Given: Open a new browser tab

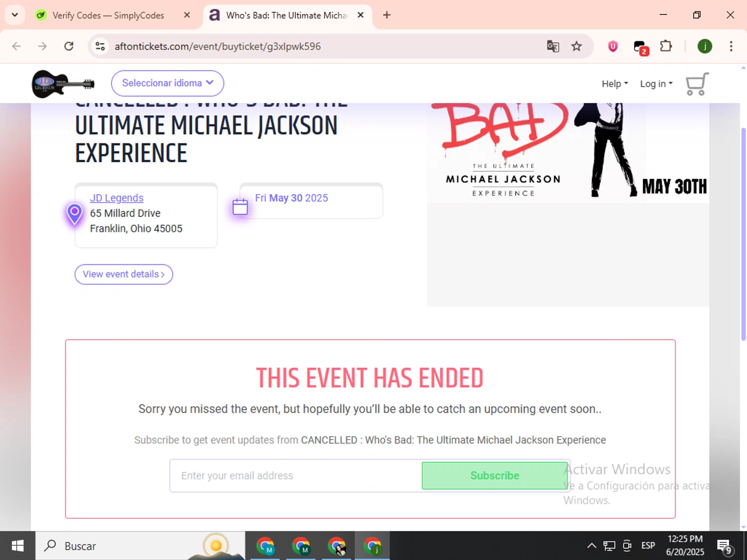Looking at the screenshot, I should click(x=386, y=15).
